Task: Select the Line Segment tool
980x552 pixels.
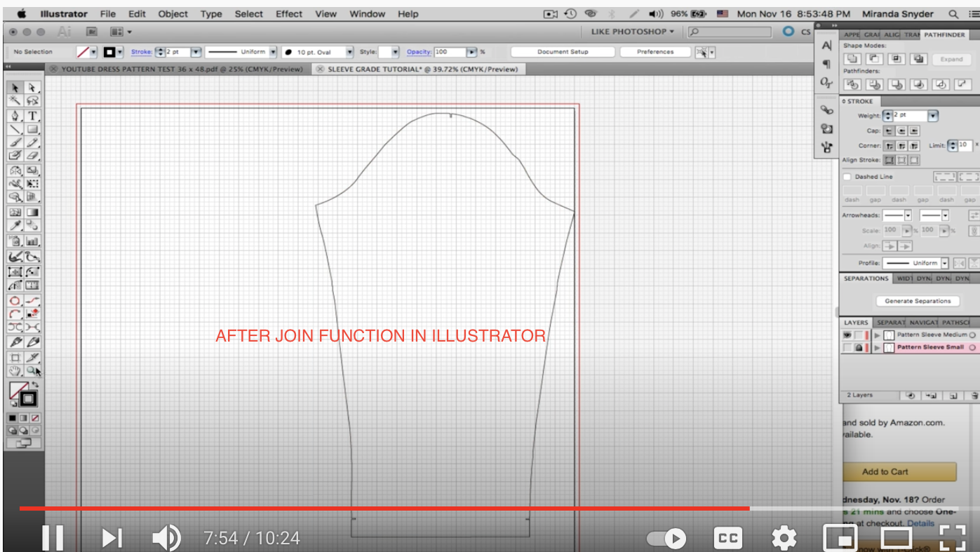Action: point(15,129)
